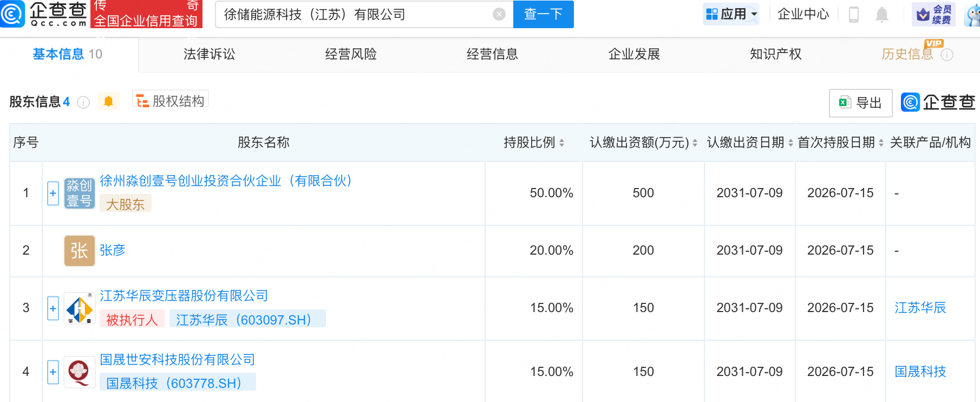980x402 pixels.
Task: Click the 被执行人 risk tag
Action: click(x=132, y=320)
